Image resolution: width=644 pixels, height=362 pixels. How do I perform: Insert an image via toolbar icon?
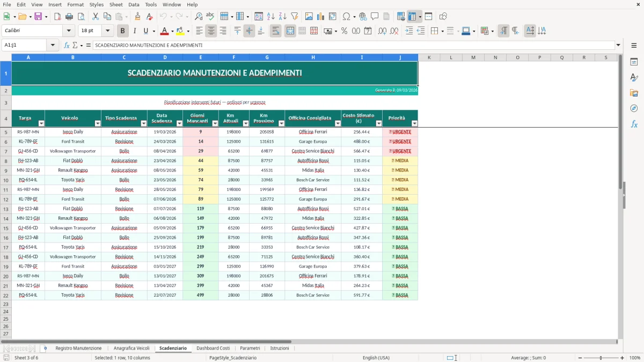[309, 17]
